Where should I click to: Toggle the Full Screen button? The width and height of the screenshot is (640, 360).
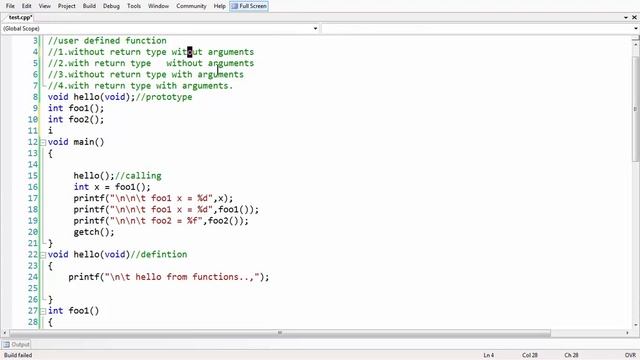pos(249,6)
